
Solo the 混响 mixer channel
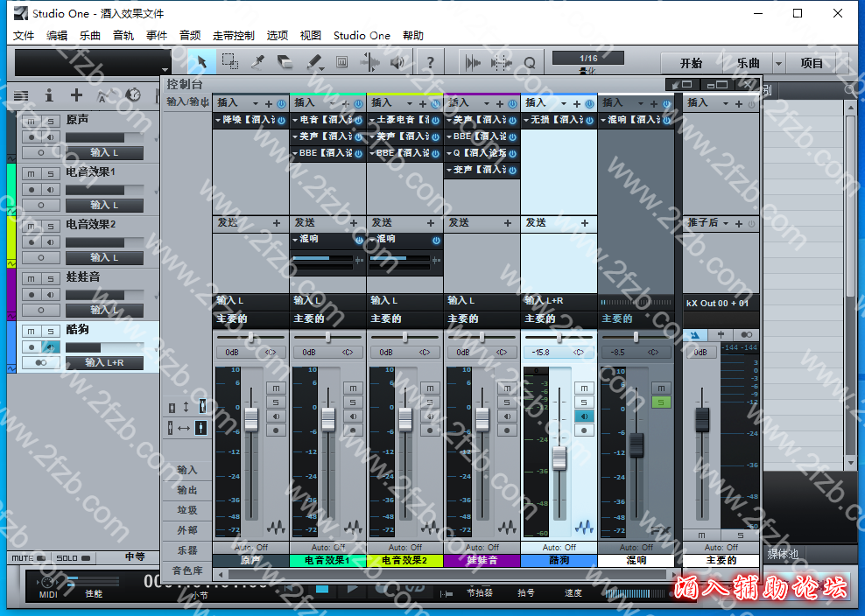pos(661,402)
